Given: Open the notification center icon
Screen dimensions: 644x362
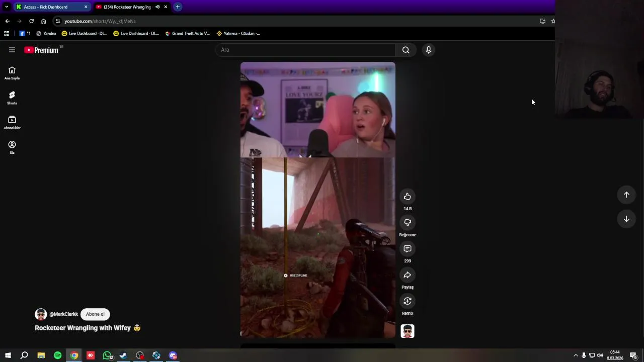Looking at the screenshot, I should click(x=633, y=355).
